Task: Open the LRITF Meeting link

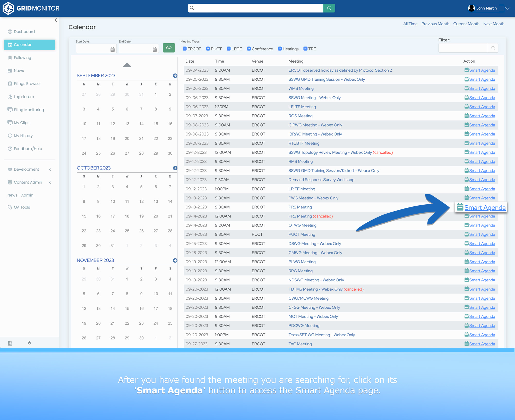Action: coord(302,189)
